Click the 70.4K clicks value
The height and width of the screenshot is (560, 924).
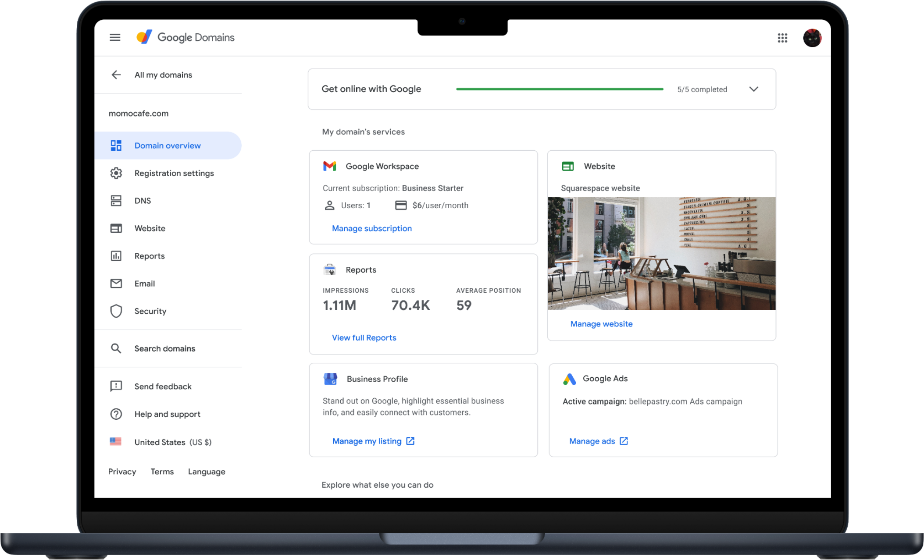tap(410, 305)
